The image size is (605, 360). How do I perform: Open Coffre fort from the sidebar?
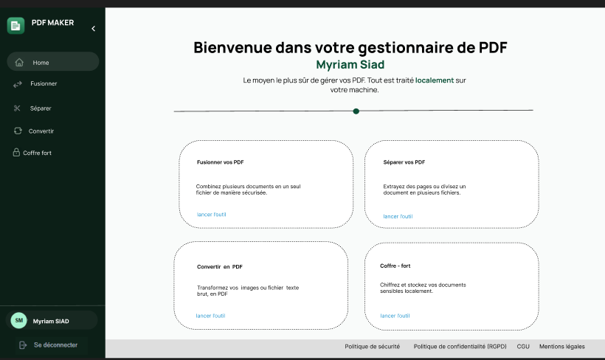coord(37,153)
